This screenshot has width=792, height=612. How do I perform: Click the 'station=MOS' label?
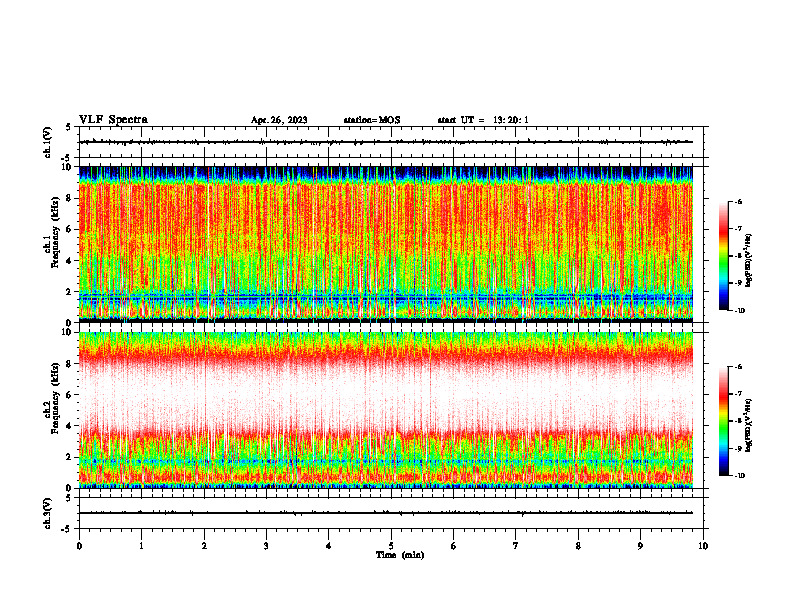tap(372, 120)
